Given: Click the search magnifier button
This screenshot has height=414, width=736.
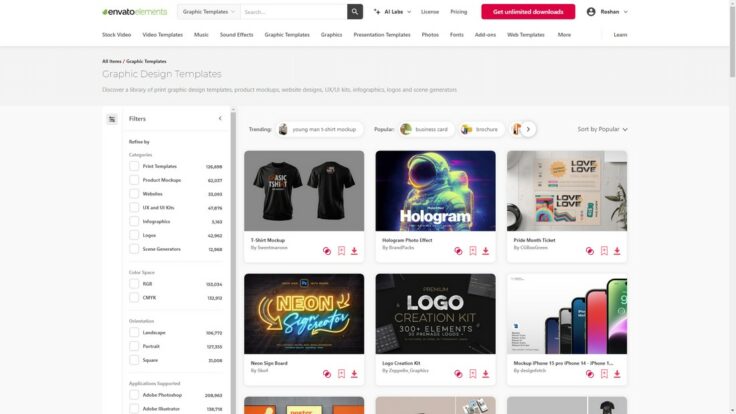Looking at the screenshot, I should pos(355,12).
